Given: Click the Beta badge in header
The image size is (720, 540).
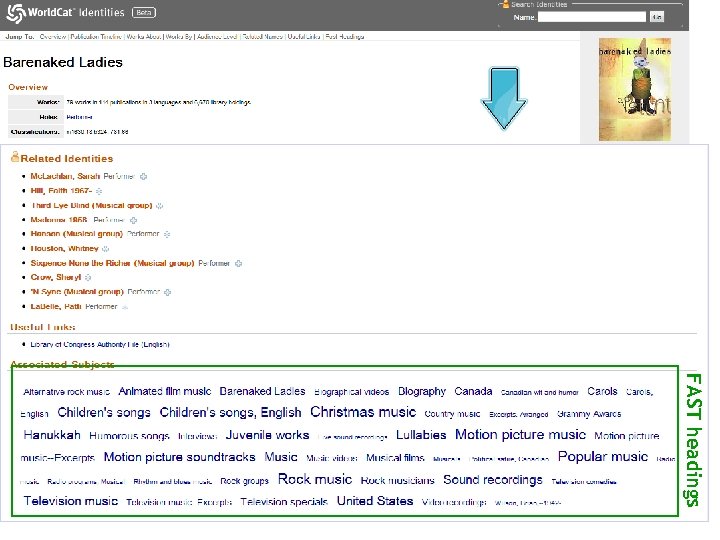Looking at the screenshot, I should (144, 13).
